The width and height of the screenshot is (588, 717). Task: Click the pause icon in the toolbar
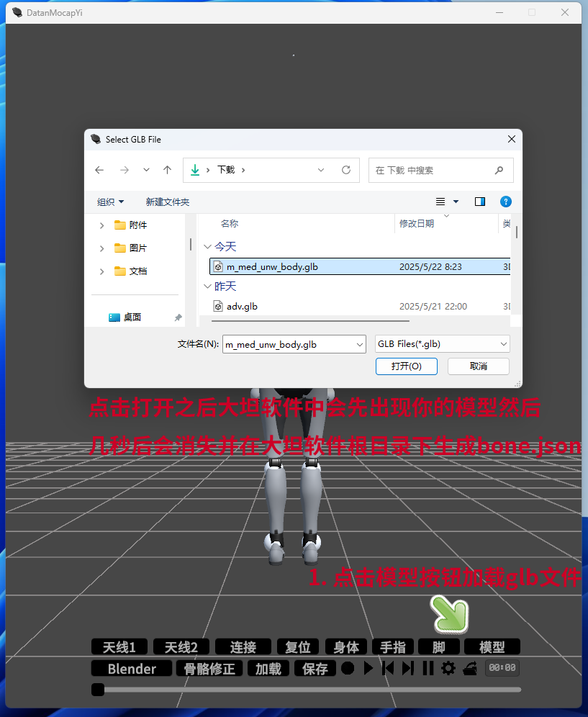click(428, 668)
